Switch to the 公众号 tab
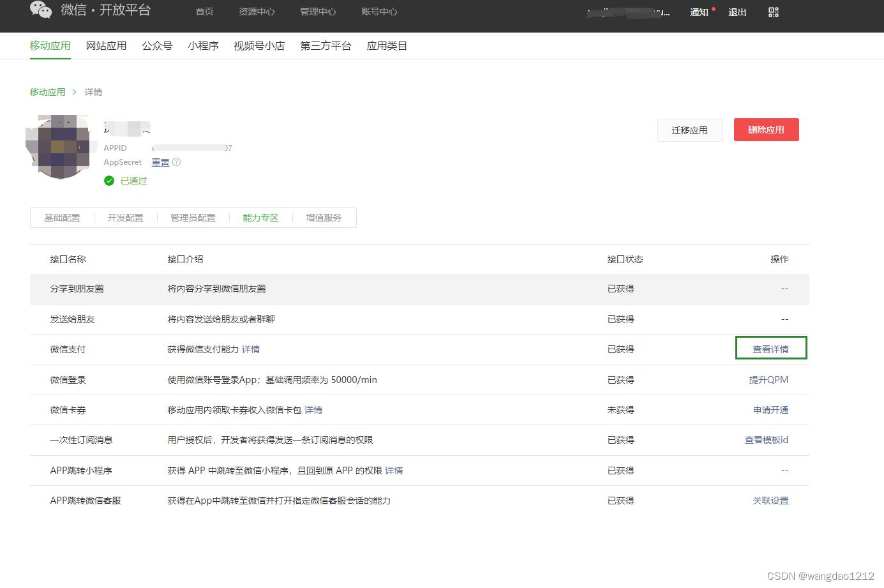Image resolution: width=884 pixels, height=588 pixels. coord(158,46)
